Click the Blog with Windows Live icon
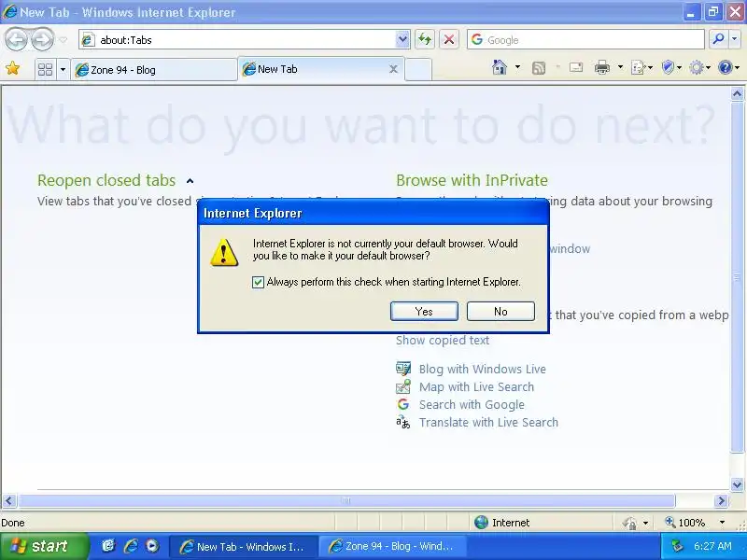747x560 pixels. [403, 369]
